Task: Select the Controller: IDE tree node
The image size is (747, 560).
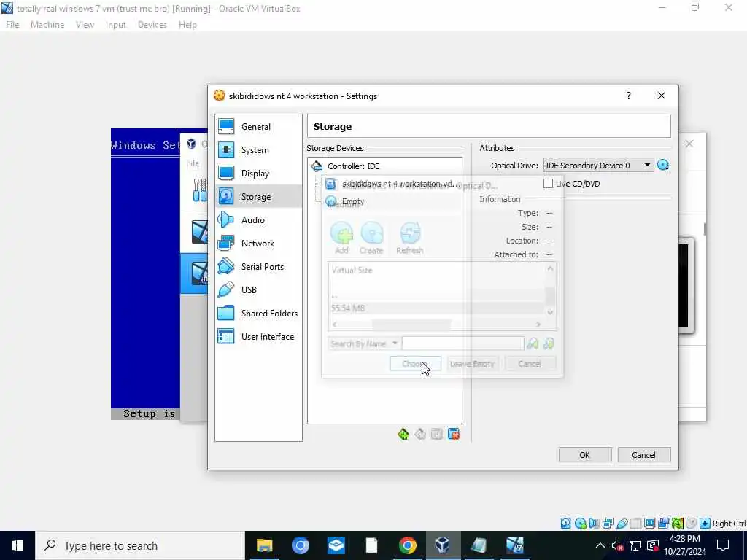Action: click(x=353, y=166)
